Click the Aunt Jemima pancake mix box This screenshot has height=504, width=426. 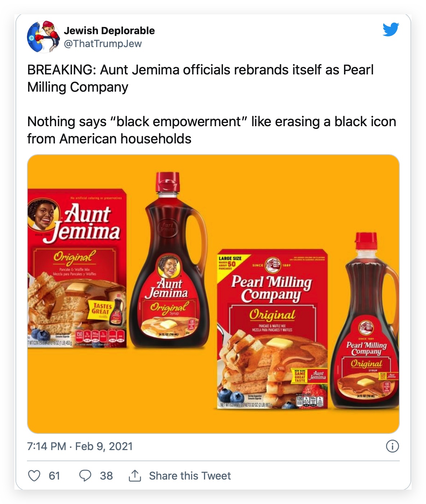pyautogui.click(x=77, y=268)
